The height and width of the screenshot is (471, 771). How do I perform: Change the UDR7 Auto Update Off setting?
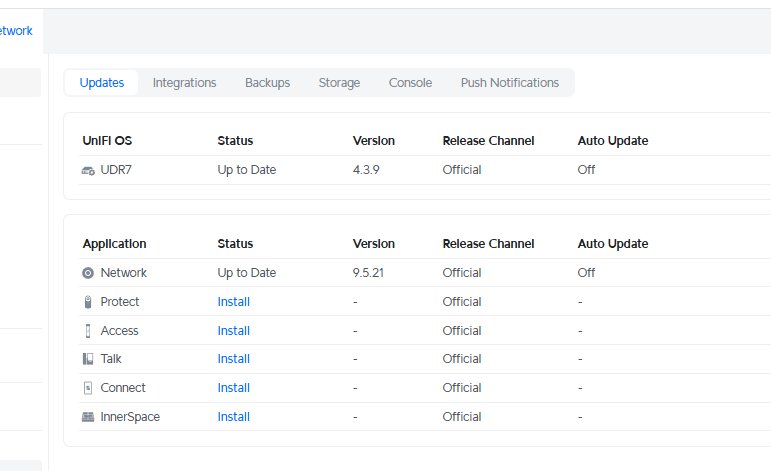[586, 170]
